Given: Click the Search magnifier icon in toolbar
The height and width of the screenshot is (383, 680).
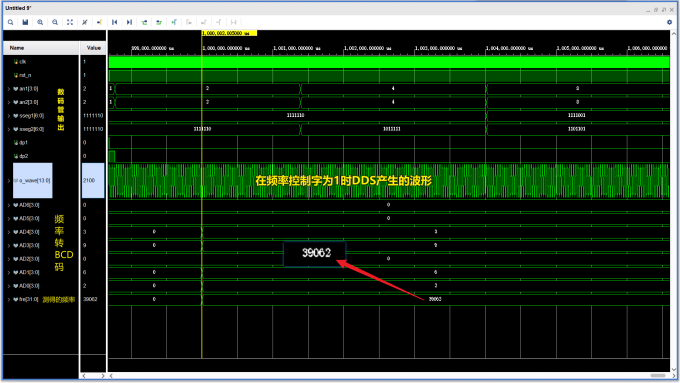Looking at the screenshot, I should 10,22.
